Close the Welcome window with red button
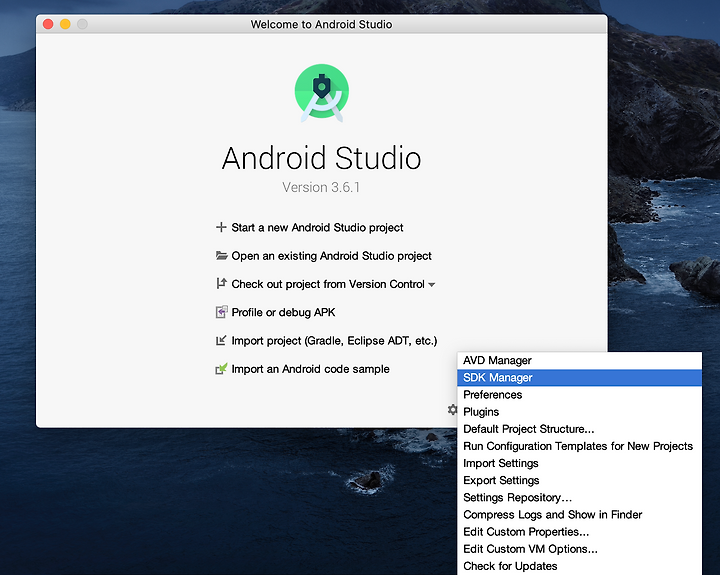Image resolution: width=720 pixels, height=575 pixels. tap(48, 24)
